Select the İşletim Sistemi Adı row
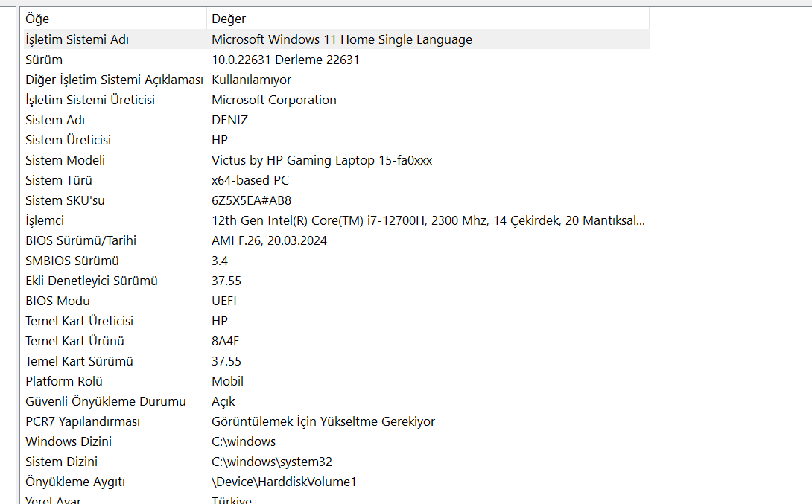Viewport: 812px width, 504px height. (77, 39)
